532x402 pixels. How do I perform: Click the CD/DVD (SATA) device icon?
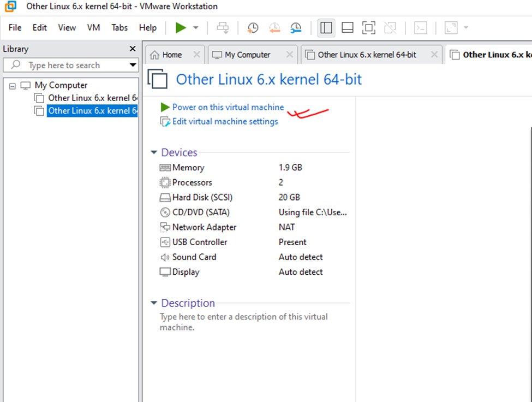coord(165,212)
